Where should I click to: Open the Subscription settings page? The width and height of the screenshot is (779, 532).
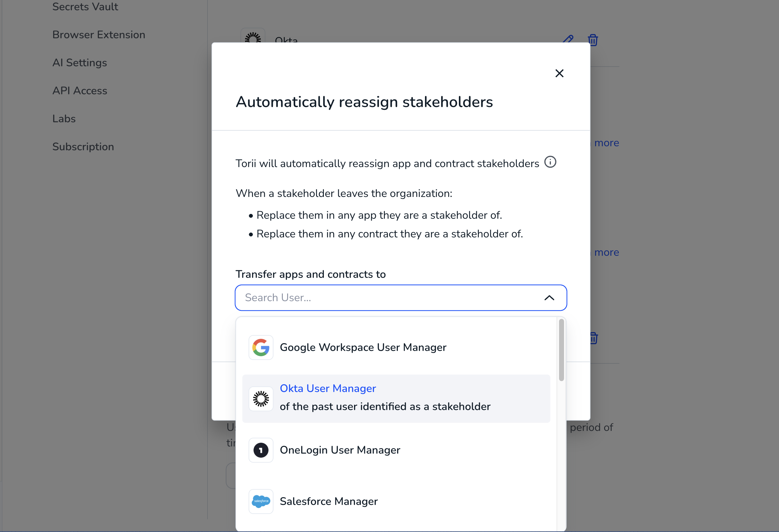(83, 147)
